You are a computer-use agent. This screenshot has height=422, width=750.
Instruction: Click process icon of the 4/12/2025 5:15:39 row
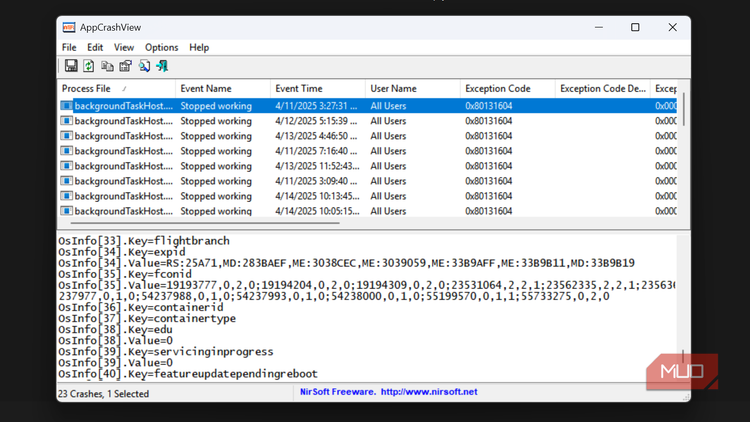[66, 121]
